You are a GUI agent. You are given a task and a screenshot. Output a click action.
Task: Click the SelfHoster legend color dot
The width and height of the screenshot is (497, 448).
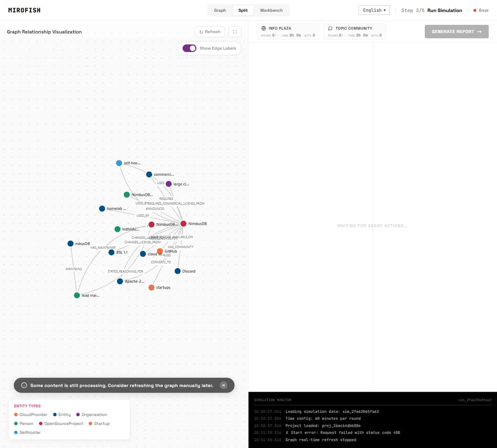(16, 432)
